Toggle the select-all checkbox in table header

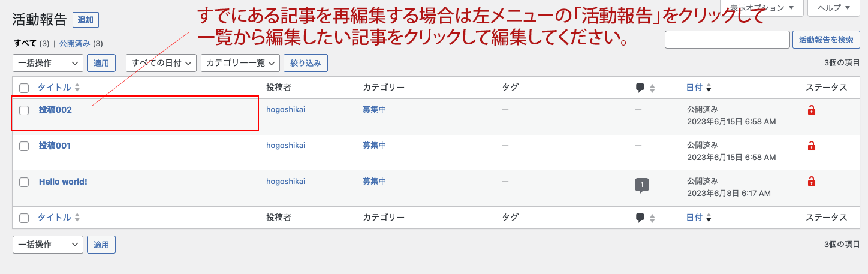point(24,88)
